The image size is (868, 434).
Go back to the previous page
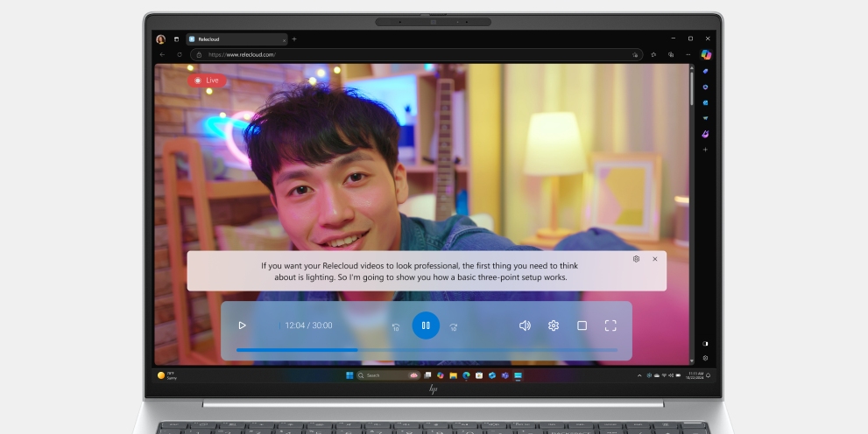coord(162,55)
